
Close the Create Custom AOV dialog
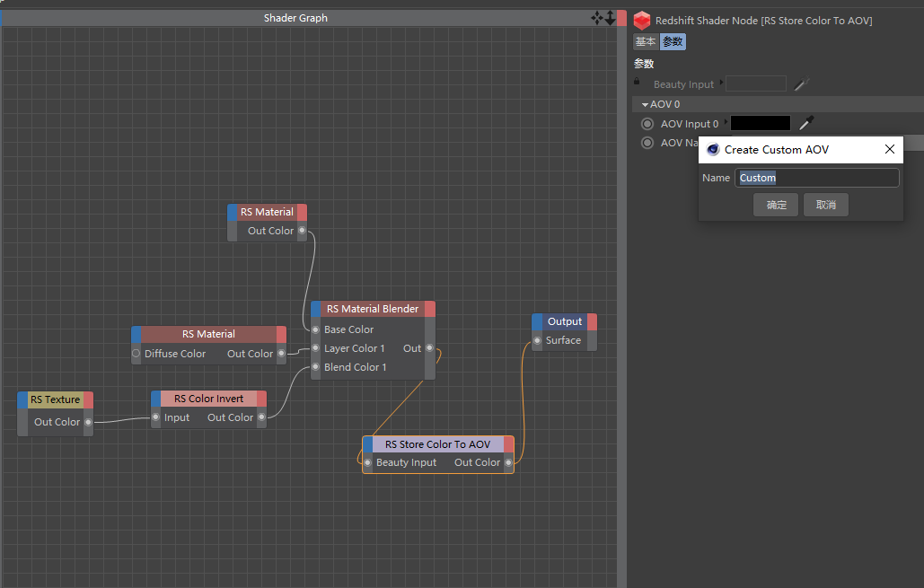890,149
